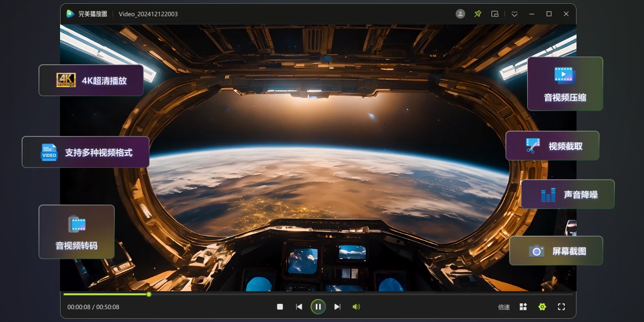Screen dimensions: 644x322
Task: Click the green playback progress slider handle
Action: [x=149, y=294]
